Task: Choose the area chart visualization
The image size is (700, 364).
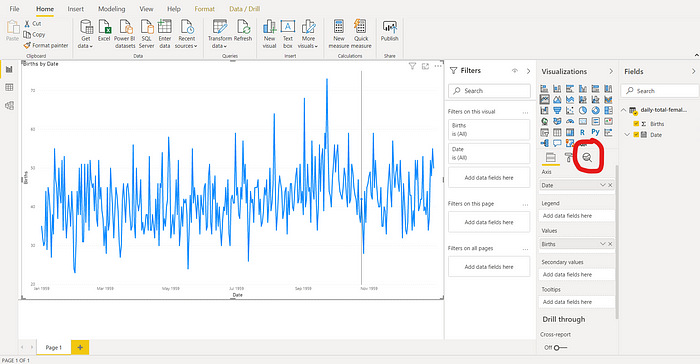Action: tap(557, 100)
